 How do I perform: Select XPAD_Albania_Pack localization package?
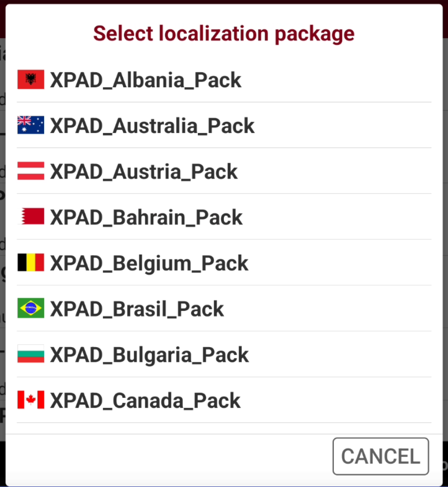tap(224, 79)
